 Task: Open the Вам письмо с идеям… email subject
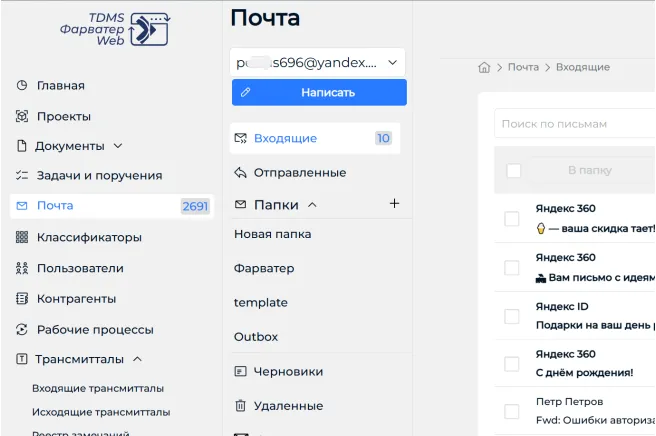[595, 277]
